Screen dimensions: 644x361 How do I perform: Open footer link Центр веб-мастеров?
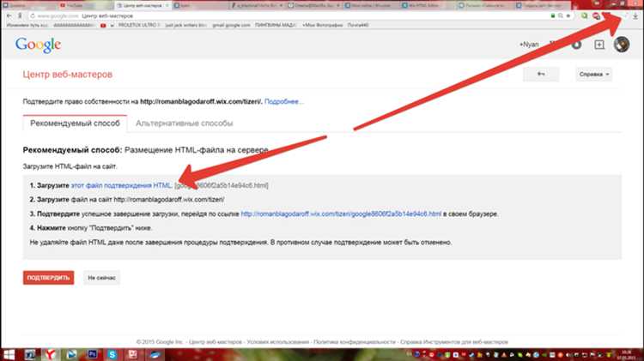click(x=216, y=342)
